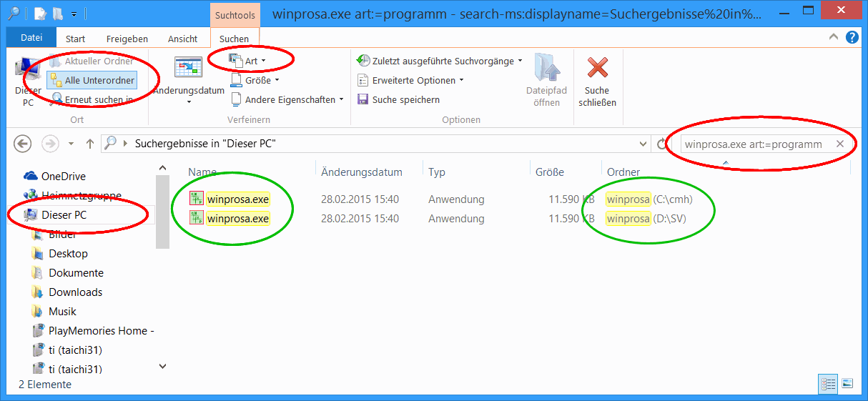Click the Suche speichern disk icon
The width and height of the screenshot is (868, 401).
(363, 99)
